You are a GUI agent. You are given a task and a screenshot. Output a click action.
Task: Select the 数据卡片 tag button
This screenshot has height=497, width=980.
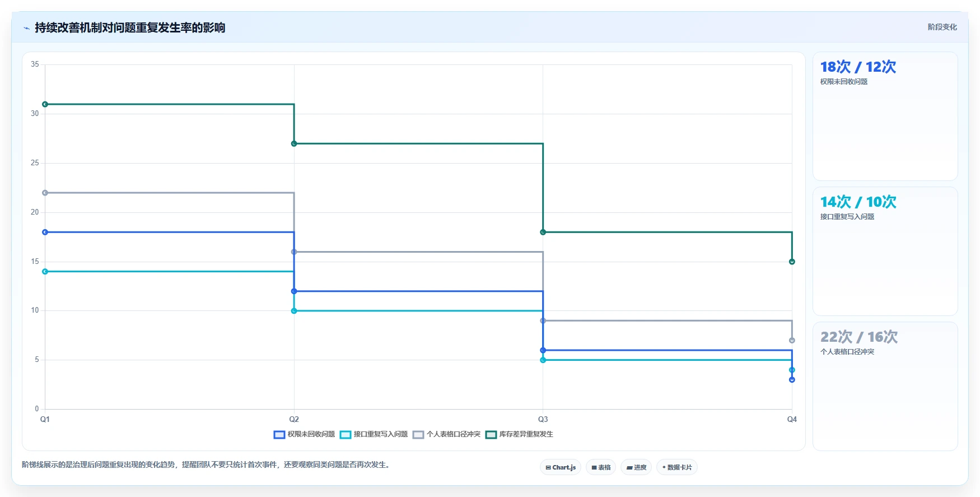tap(677, 467)
